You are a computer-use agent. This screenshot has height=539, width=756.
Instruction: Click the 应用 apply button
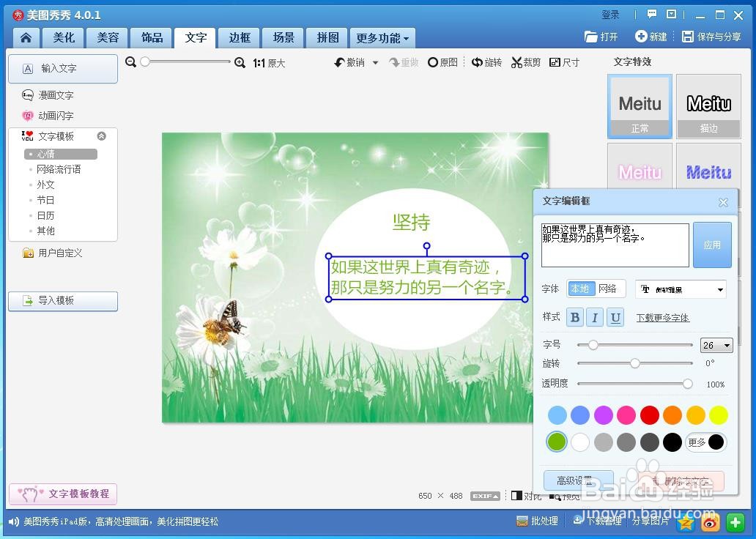click(712, 245)
